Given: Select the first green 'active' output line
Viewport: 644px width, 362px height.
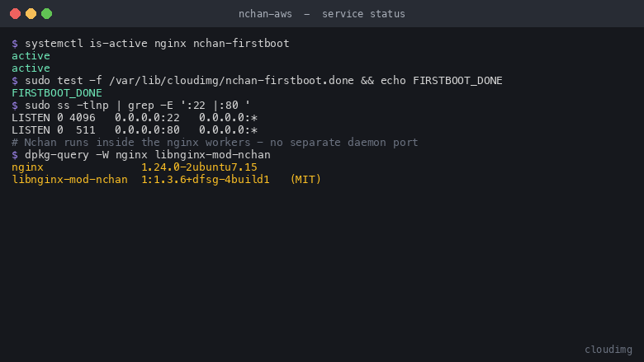Looking at the screenshot, I should [31, 56].
